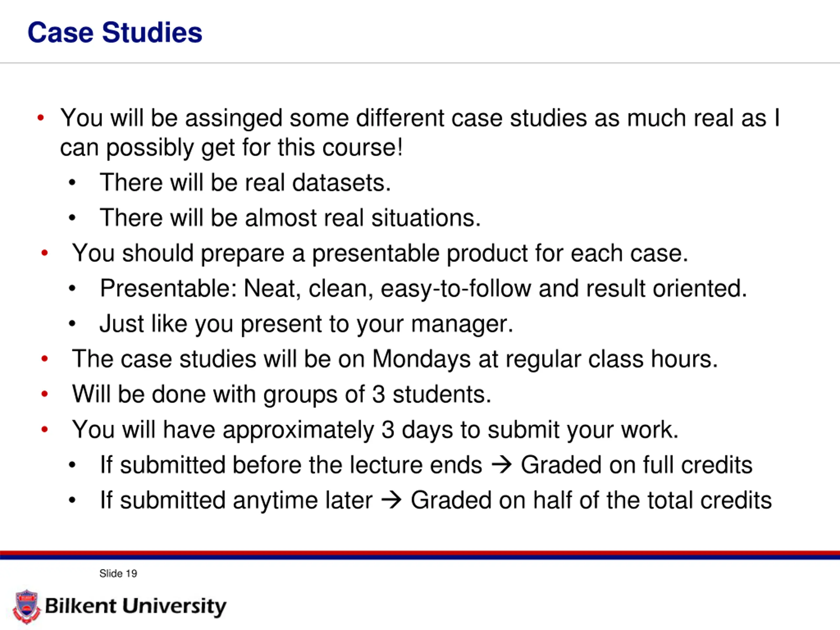Click 'Presentable: Neat, clean, easy-to-follow' line

coord(423,289)
